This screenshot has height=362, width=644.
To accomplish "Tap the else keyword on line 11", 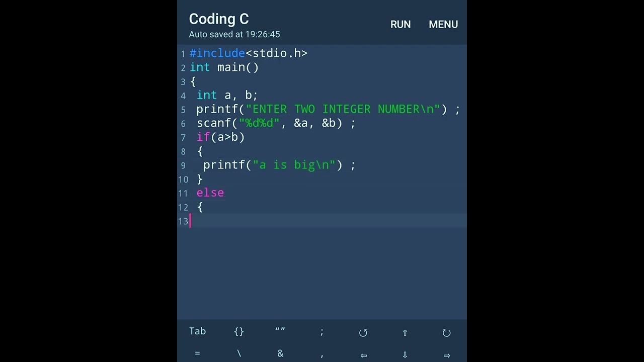I will coord(210,193).
